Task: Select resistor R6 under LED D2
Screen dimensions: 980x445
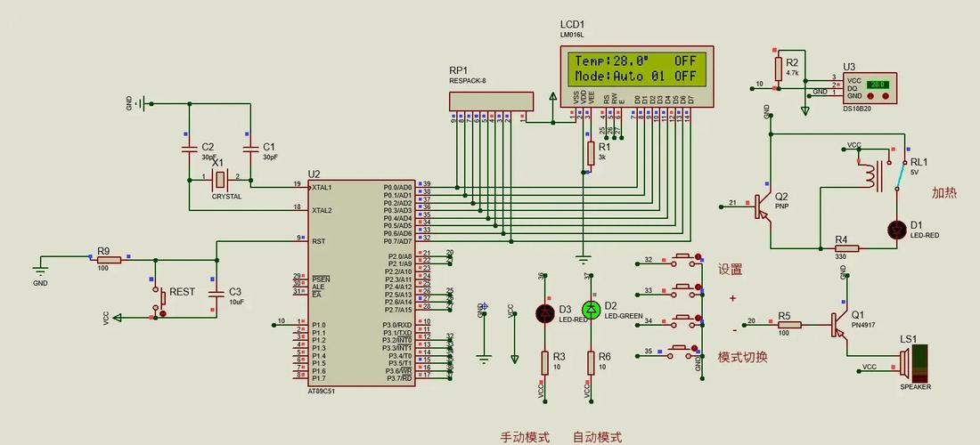Action: 591,362
